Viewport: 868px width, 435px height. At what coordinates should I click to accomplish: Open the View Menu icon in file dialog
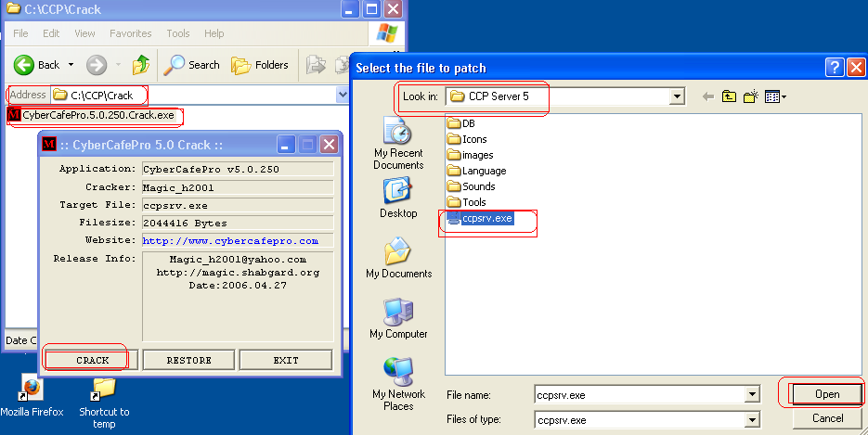pos(775,96)
